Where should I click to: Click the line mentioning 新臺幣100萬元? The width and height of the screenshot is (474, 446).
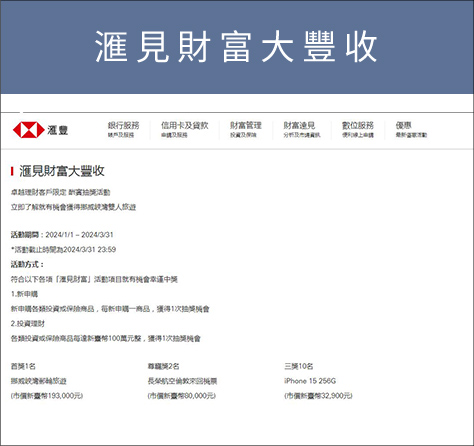point(106,338)
